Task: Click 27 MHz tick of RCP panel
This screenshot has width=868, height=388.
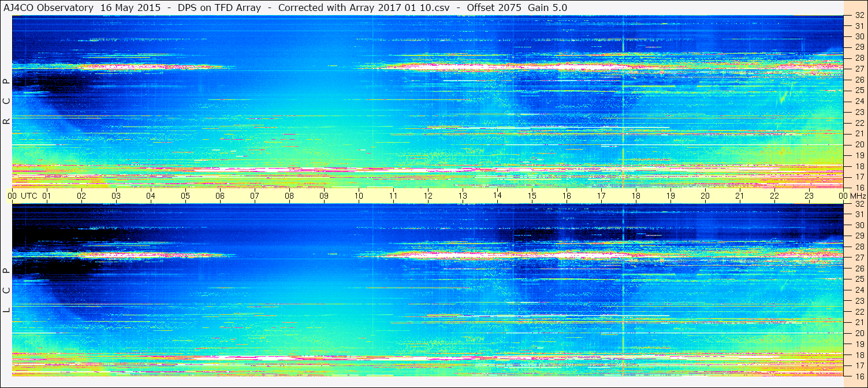Action: tap(859, 69)
